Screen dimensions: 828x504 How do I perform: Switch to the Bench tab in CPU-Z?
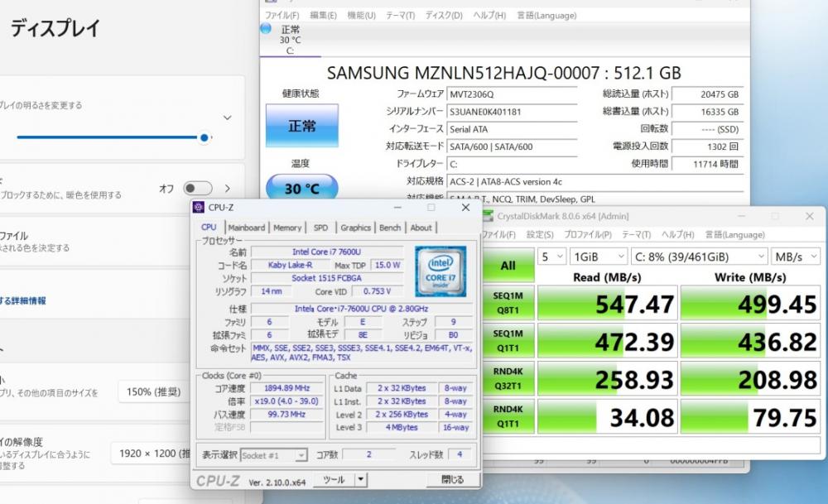[x=390, y=228]
